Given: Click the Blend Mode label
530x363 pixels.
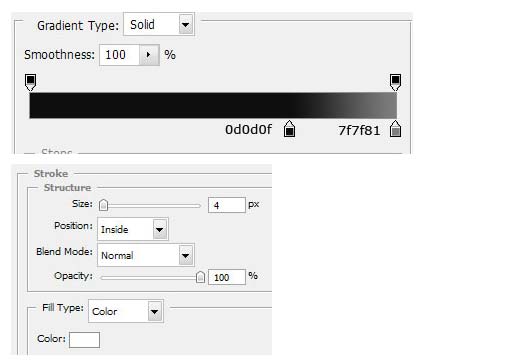Looking at the screenshot, I should [x=64, y=252].
